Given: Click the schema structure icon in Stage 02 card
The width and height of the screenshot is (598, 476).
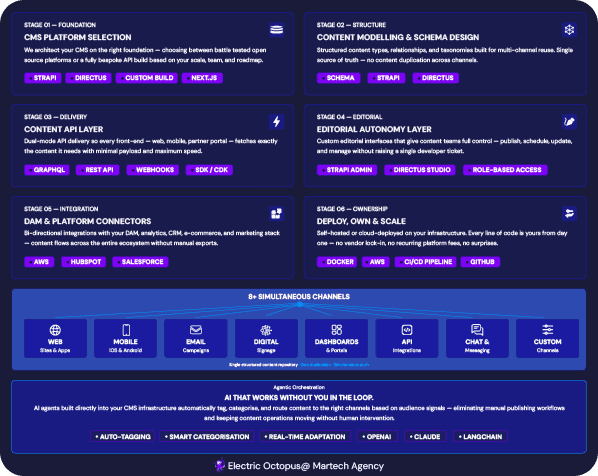Looking at the screenshot, I should click(569, 30).
